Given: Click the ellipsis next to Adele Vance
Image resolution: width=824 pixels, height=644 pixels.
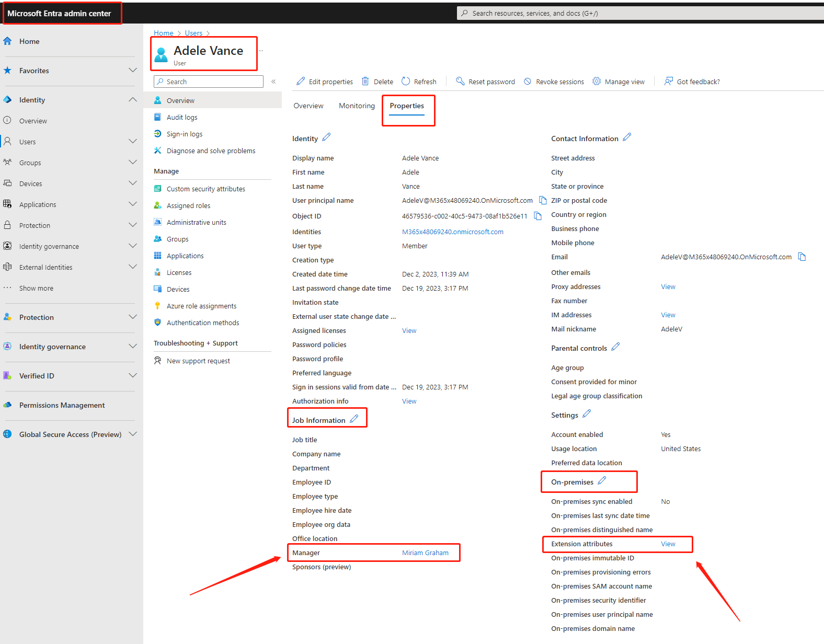Looking at the screenshot, I should click(261, 51).
